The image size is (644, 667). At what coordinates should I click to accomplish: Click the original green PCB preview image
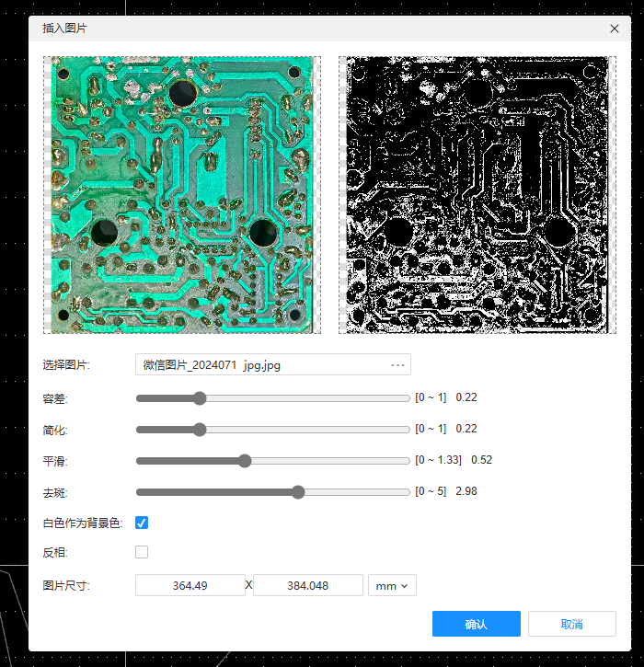182,195
